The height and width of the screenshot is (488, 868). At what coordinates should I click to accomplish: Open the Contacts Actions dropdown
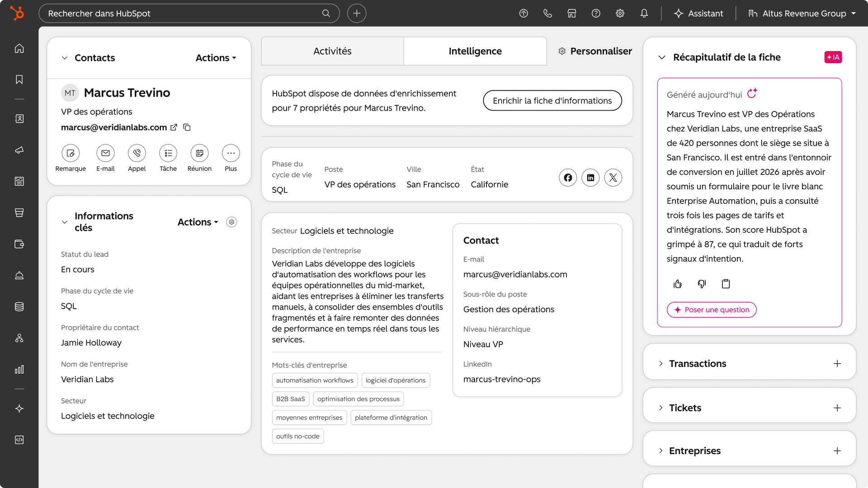pyautogui.click(x=216, y=58)
